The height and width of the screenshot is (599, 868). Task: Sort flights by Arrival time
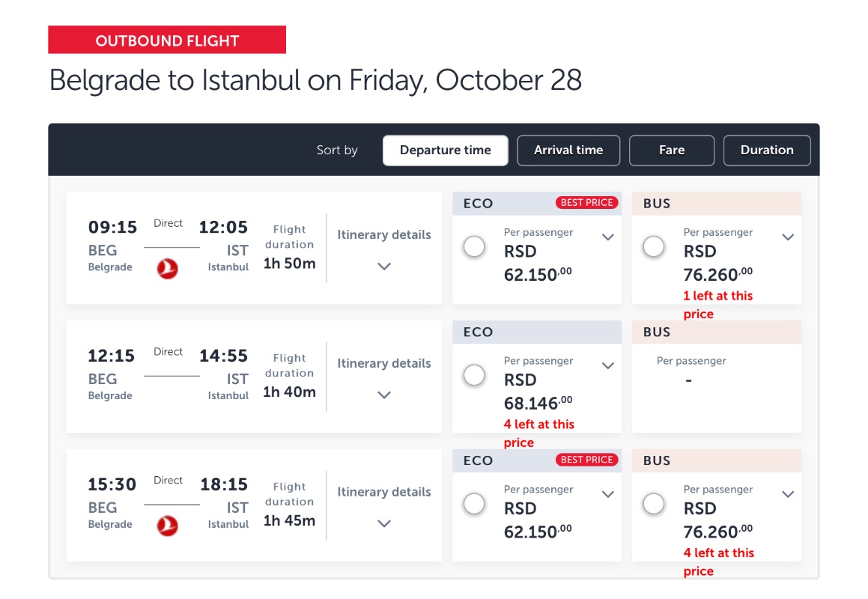pos(568,150)
